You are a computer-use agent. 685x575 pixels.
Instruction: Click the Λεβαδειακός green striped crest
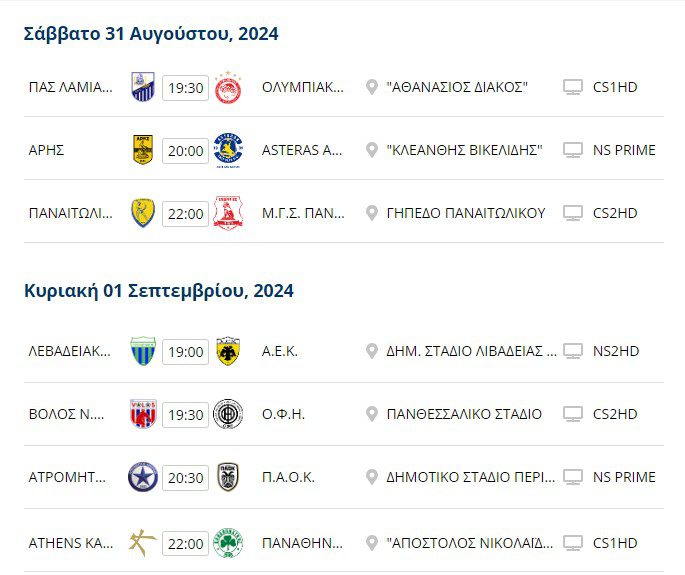coord(143,351)
